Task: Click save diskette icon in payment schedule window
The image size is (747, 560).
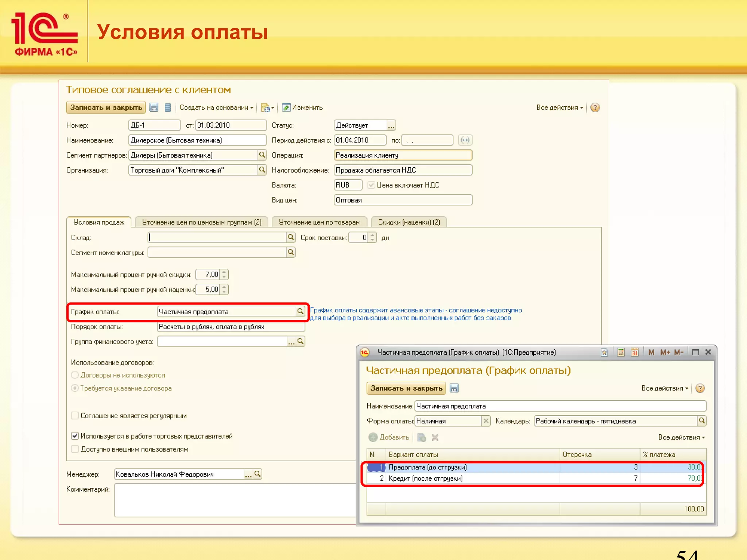Action: (454, 388)
